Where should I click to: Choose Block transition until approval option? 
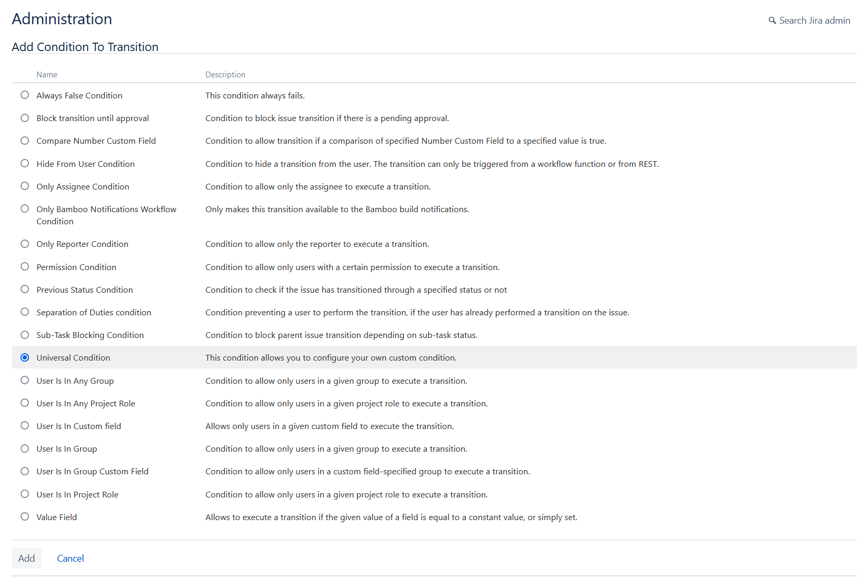pyautogui.click(x=25, y=118)
